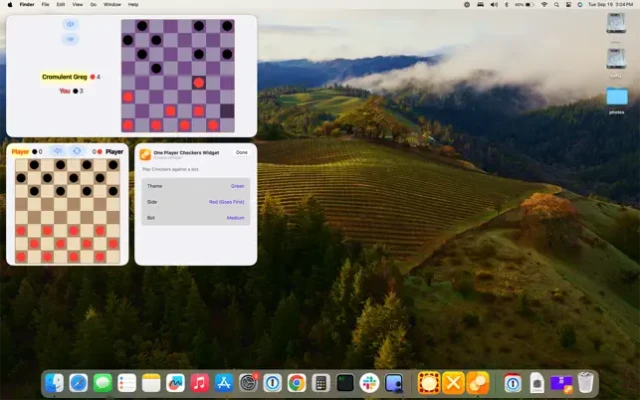Image resolution: width=640 pixels, height=400 pixels.
Task: Toggle sound in the small beige checkers widget
Action: [58, 151]
